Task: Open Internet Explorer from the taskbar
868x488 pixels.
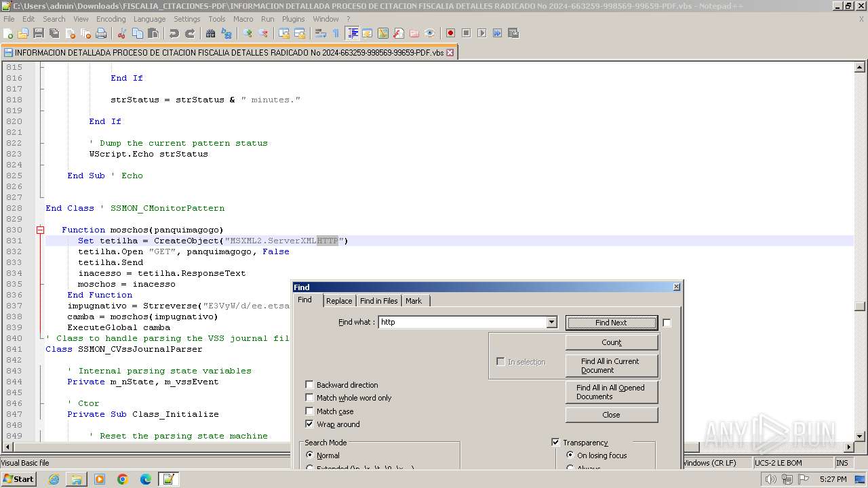Action: coord(54,479)
